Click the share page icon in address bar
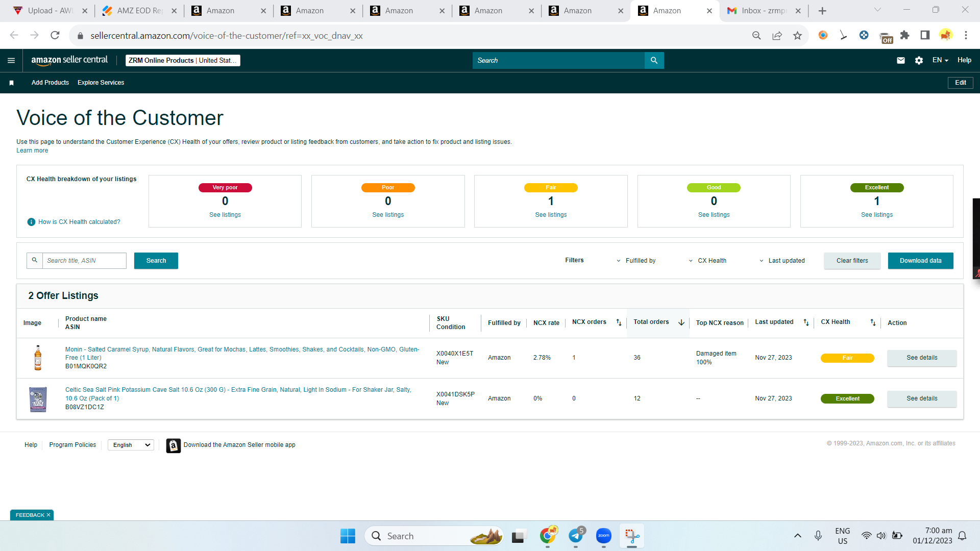This screenshot has height=551, width=980. 777,35
